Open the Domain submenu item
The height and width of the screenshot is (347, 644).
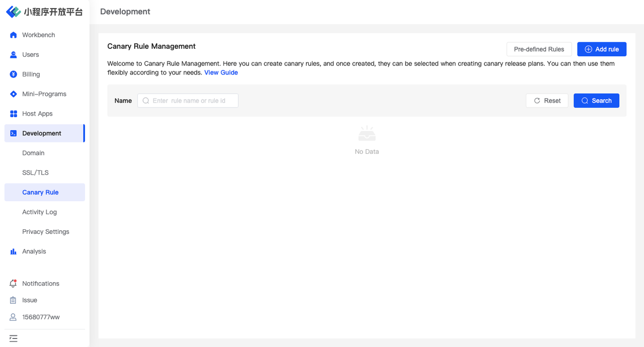(x=33, y=153)
